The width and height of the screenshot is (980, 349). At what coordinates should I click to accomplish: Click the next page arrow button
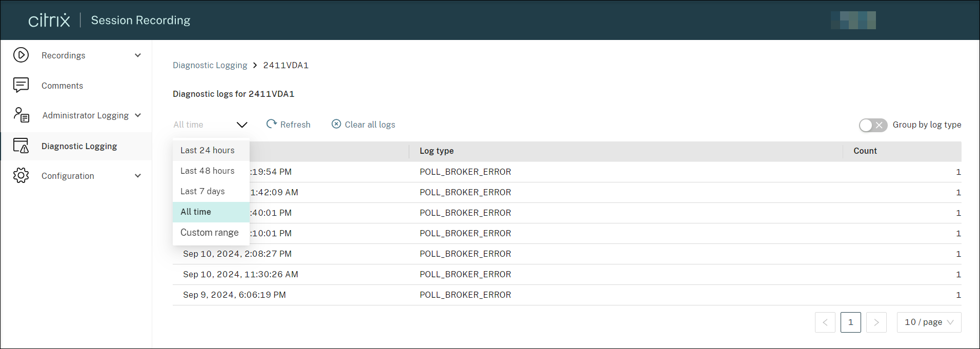[x=876, y=322]
